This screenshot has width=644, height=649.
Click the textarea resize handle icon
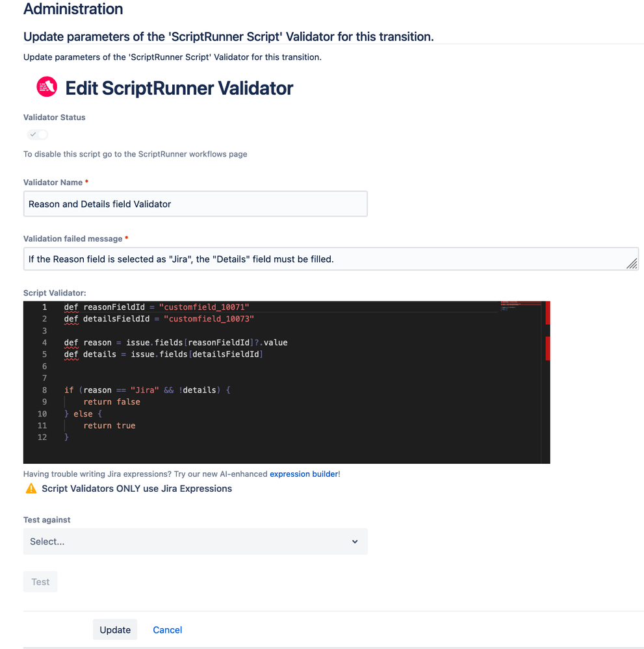coord(632,264)
